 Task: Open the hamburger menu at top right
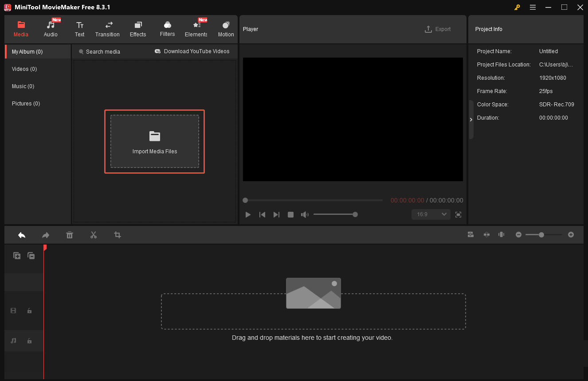533,7
